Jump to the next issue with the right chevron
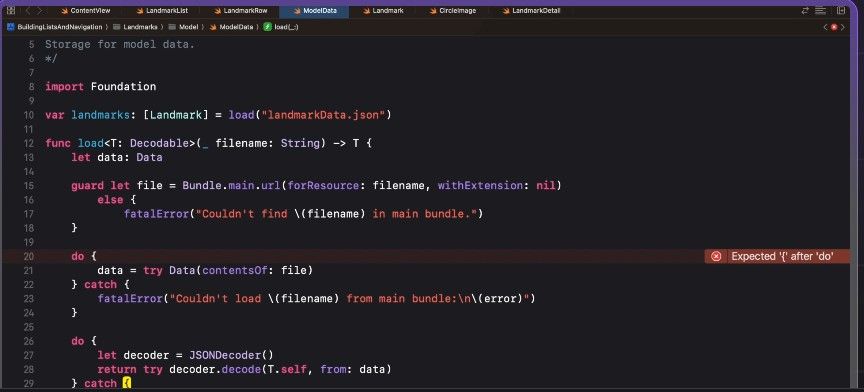The width and height of the screenshot is (864, 392). (x=843, y=26)
